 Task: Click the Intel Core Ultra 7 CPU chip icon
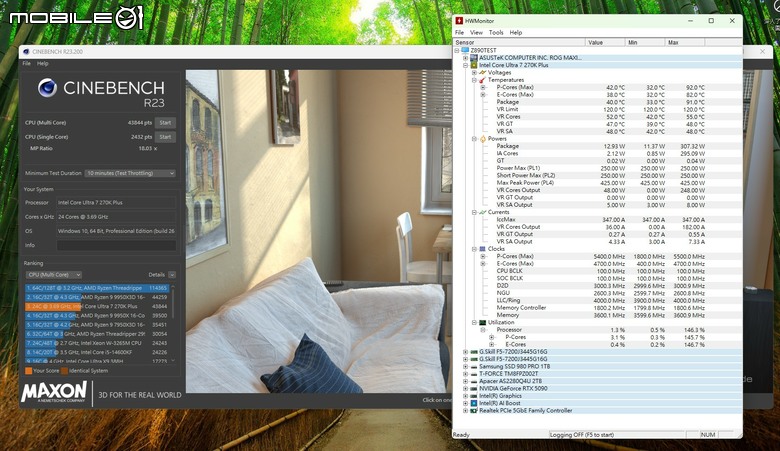point(474,65)
